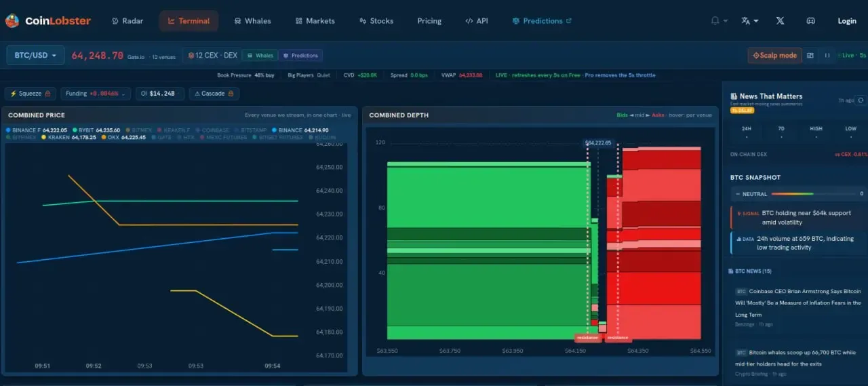This screenshot has height=386, width=868.
Task: Toggle the Predictions chip beside venues
Action: 300,56
